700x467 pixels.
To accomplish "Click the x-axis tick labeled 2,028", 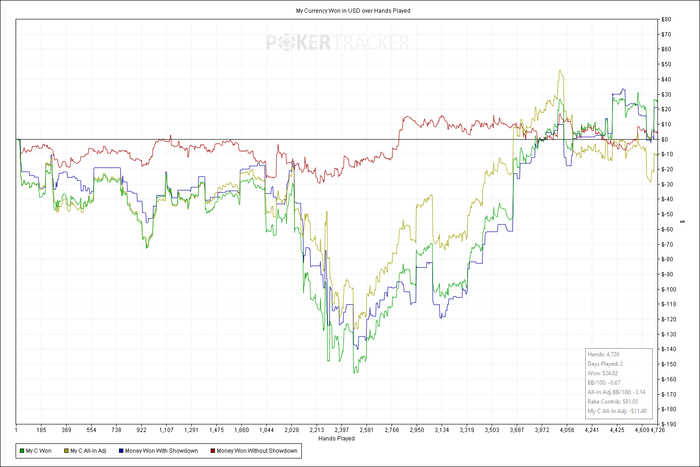I will coord(291,430).
